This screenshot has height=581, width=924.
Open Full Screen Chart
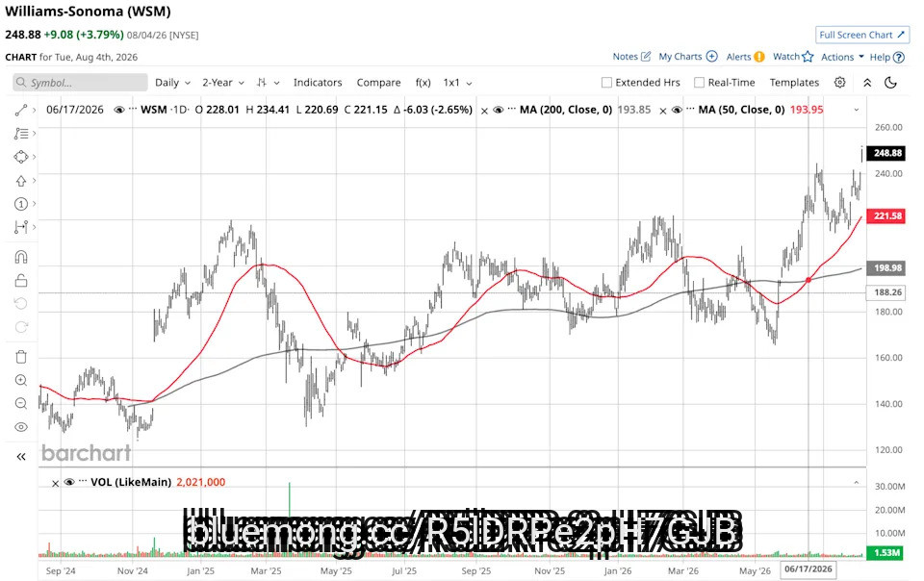[861, 35]
